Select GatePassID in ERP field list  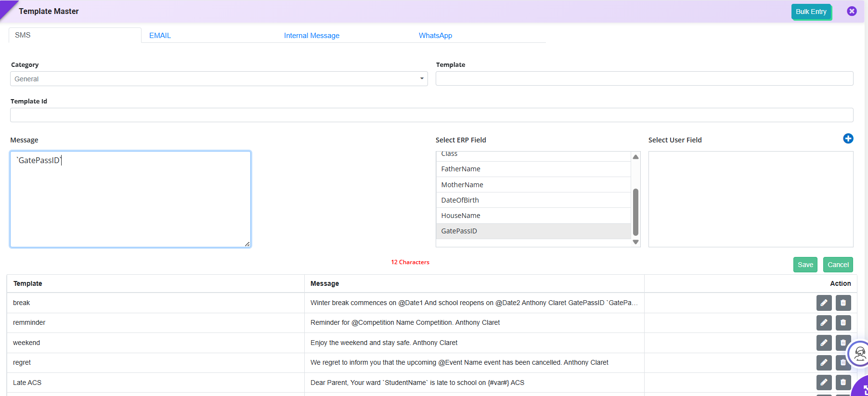533,231
